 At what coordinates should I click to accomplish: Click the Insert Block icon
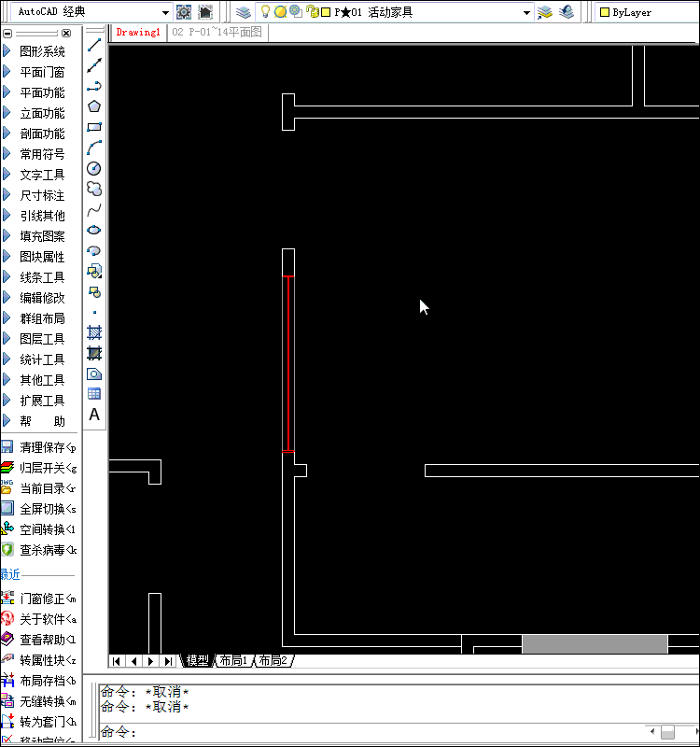tap(94, 271)
